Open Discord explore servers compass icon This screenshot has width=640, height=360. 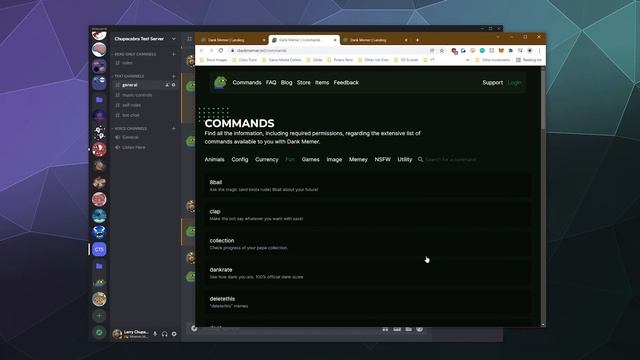99,332
